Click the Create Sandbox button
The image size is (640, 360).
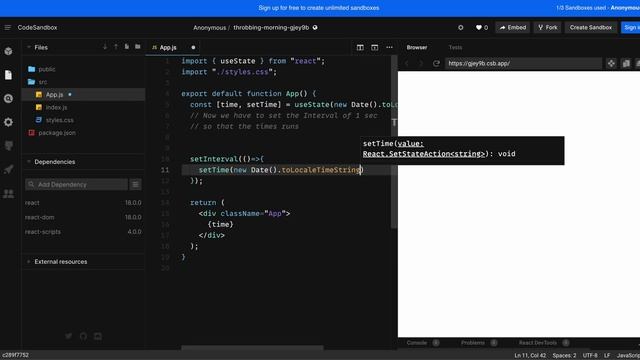pyautogui.click(x=591, y=27)
